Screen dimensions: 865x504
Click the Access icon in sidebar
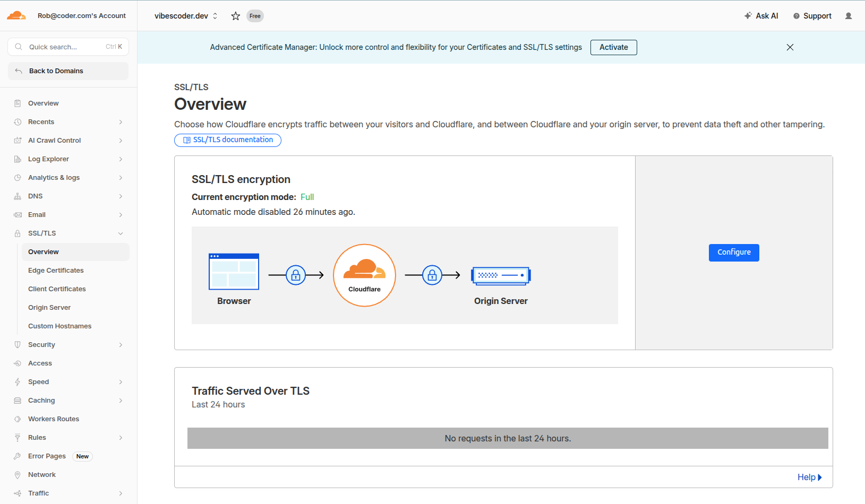[18, 363]
